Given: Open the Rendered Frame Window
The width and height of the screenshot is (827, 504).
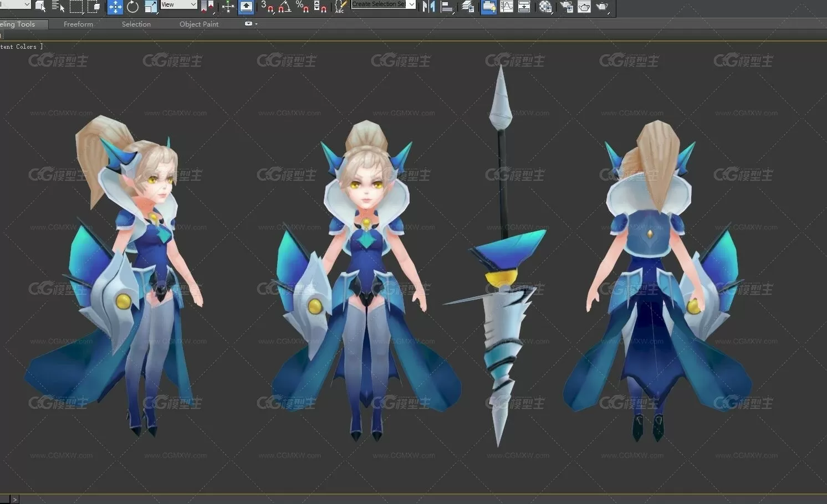Looking at the screenshot, I should click(584, 7).
